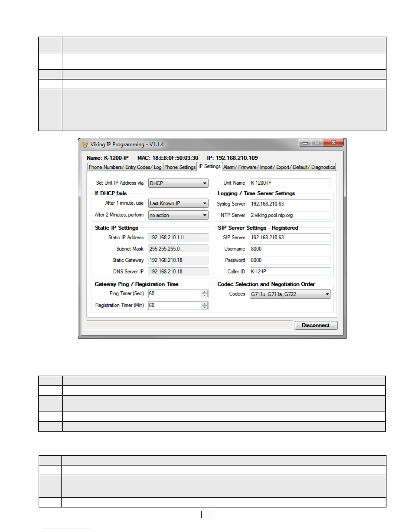Click the Registration Timer (Min) value box

click(175, 305)
